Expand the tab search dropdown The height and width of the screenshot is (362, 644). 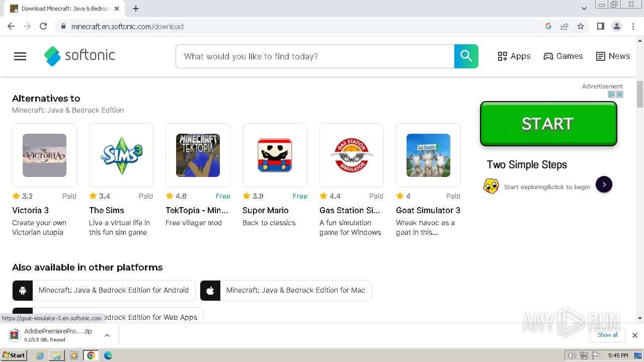coord(584,9)
